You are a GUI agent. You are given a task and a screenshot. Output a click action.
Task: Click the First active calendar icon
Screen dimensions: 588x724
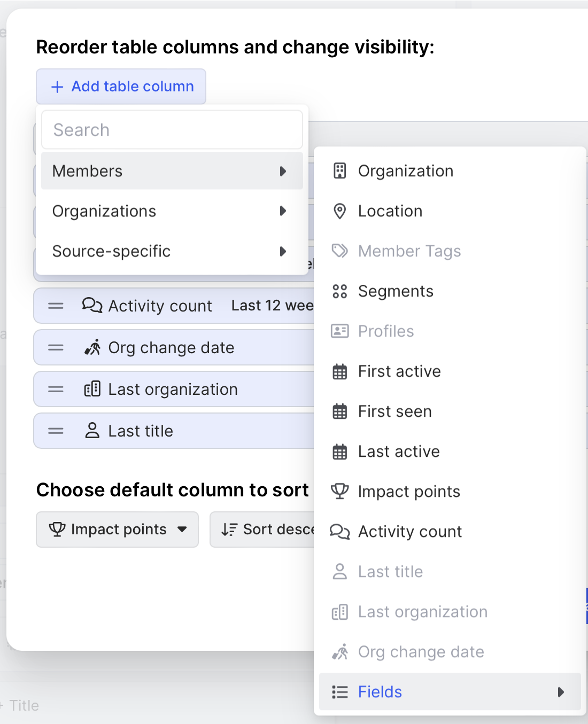click(x=339, y=371)
